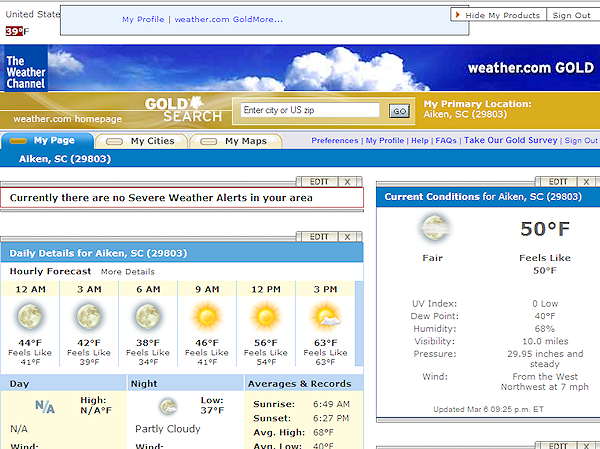Click the 50°F current temperature
Screen dimensions: 600x449
coord(545,229)
